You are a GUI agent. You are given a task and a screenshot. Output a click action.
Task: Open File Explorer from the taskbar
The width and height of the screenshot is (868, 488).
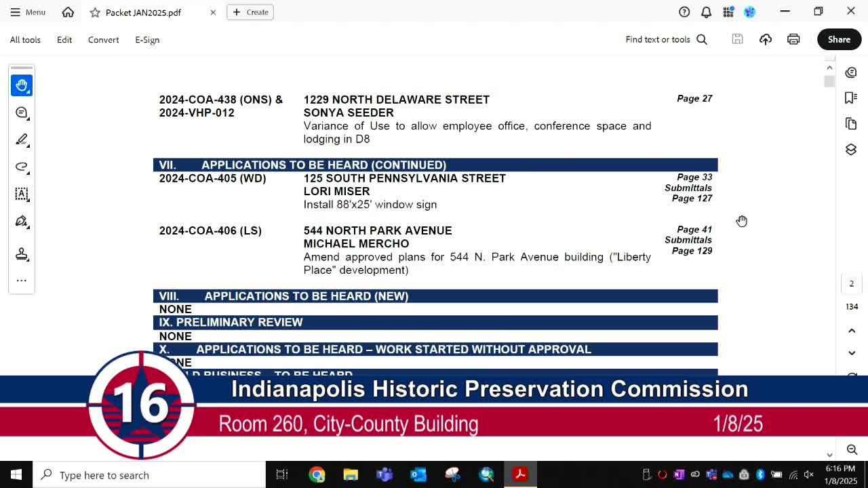pos(351,474)
